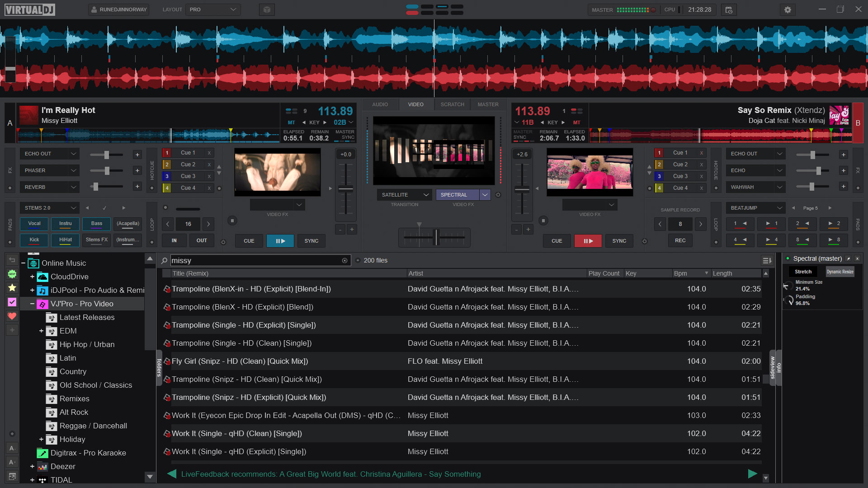This screenshot has width=868, height=488.
Task: Open the PRO layout dropdown
Action: 212,9
